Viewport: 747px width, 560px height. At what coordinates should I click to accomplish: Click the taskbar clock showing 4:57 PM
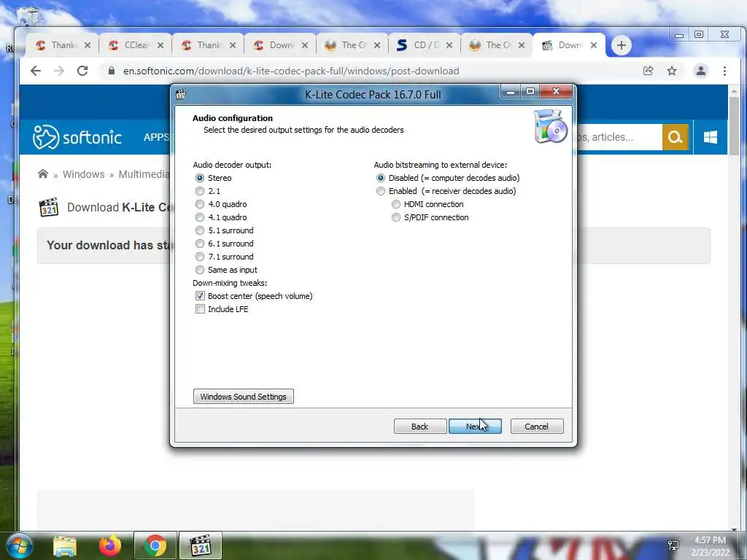pyautogui.click(x=711, y=546)
